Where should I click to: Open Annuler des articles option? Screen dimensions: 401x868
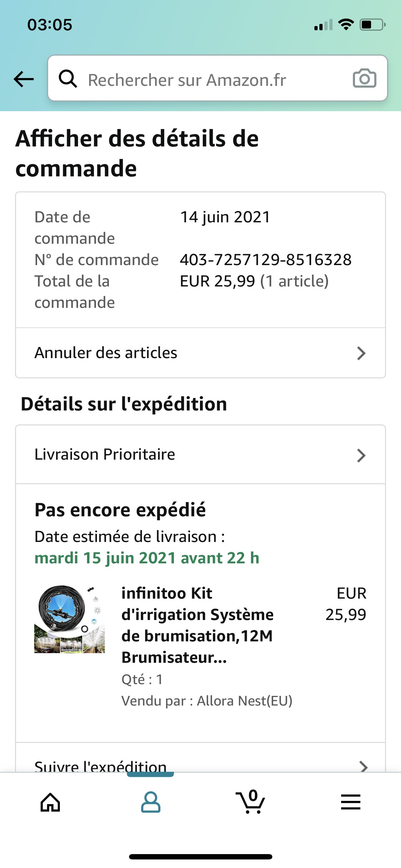pyautogui.click(x=106, y=353)
